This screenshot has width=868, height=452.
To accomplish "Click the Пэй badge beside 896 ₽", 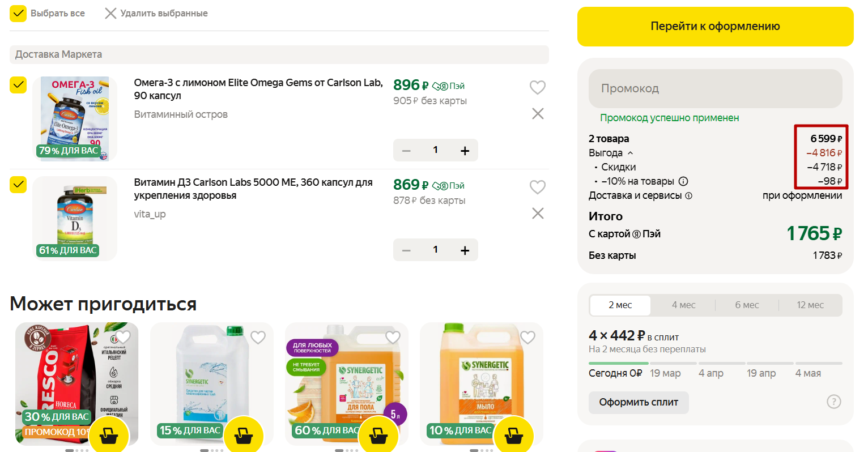I will click(448, 86).
